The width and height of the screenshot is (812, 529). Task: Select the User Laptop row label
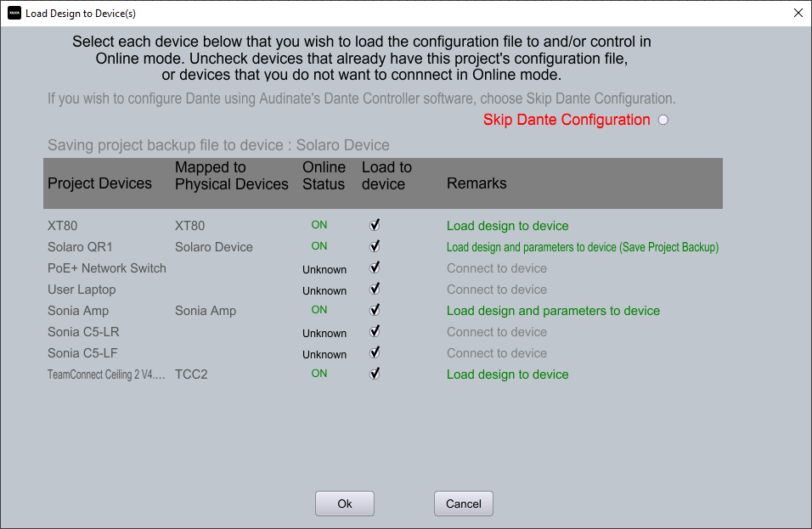coord(82,290)
